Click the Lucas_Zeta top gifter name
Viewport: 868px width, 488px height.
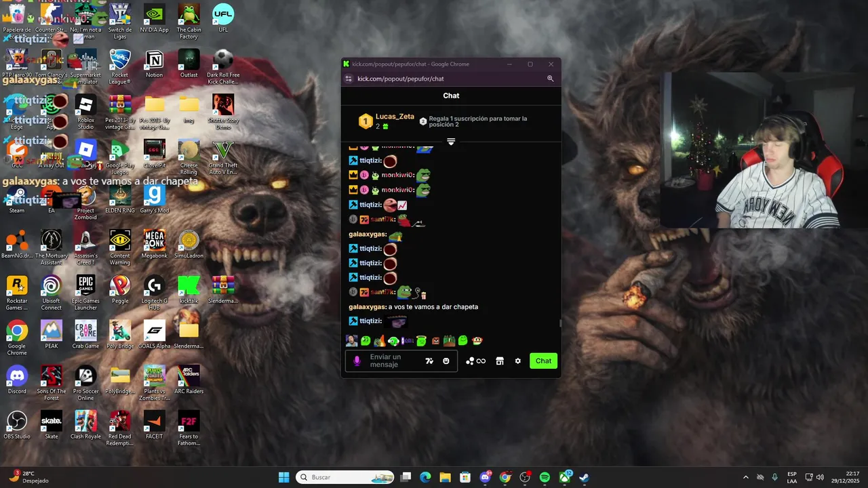click(x=395, y=117)
